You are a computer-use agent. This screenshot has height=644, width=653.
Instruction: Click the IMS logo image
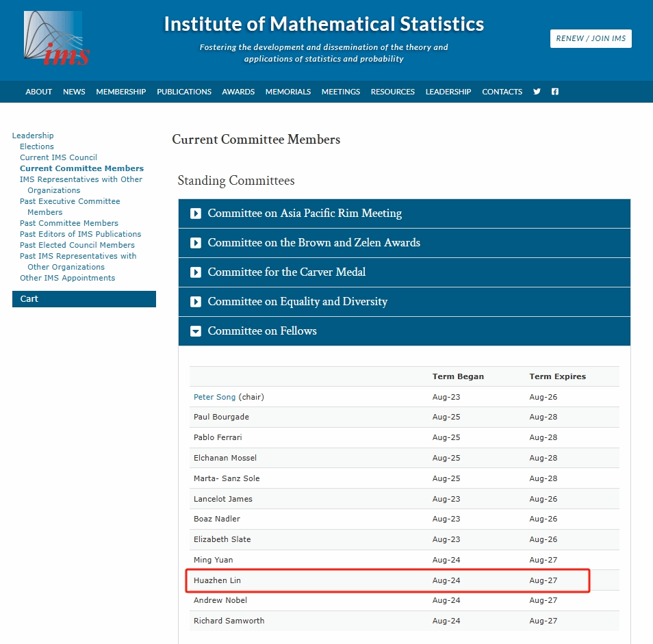click(57, 39)
